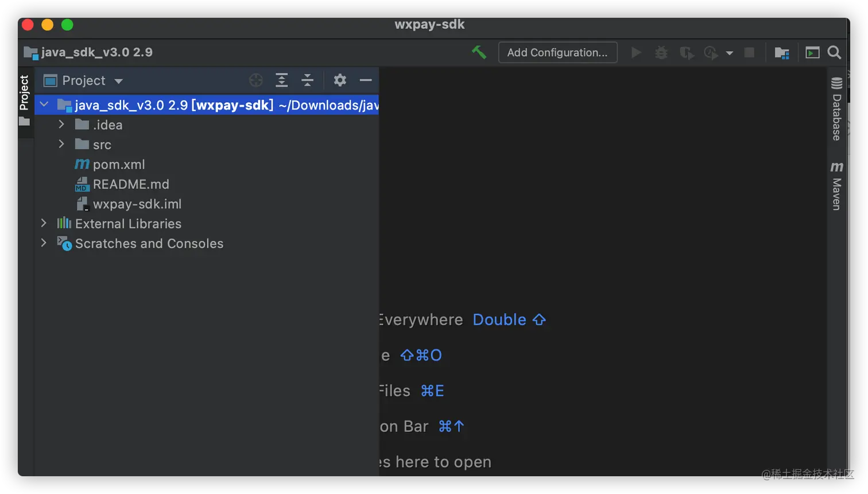
Task: Open the Maven side tab
Action: (837, 186)
